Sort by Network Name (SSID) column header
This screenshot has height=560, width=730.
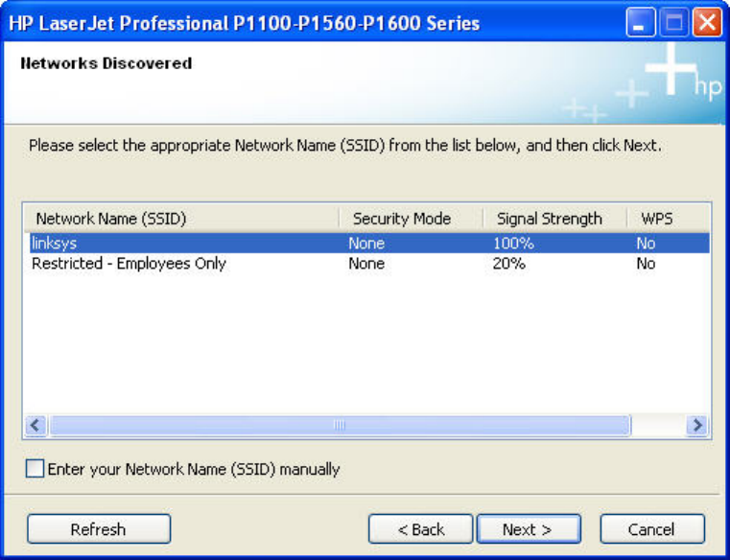181,219
